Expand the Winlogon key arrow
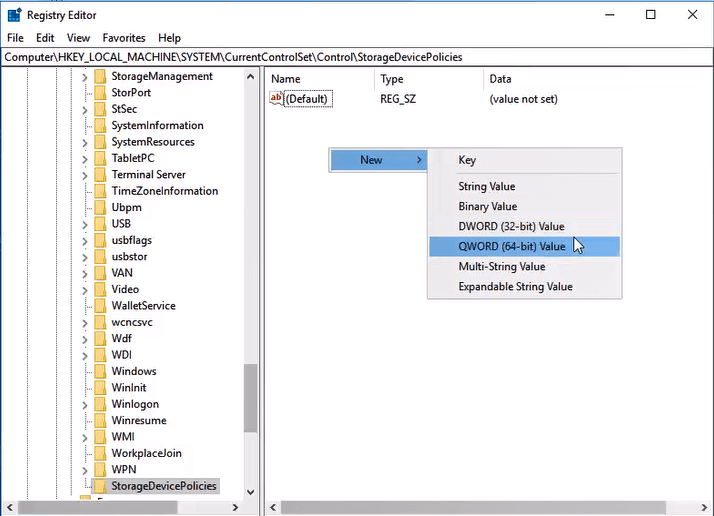 click(85, 405)
